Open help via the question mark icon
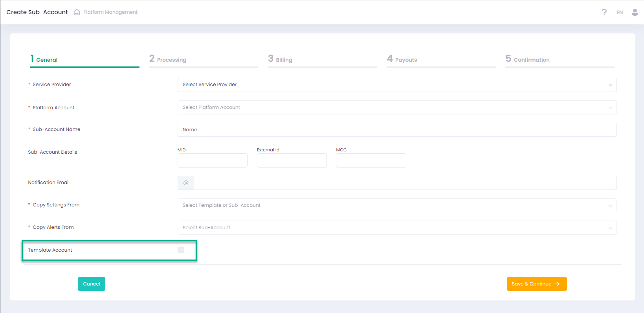 (x=604, y=12)
